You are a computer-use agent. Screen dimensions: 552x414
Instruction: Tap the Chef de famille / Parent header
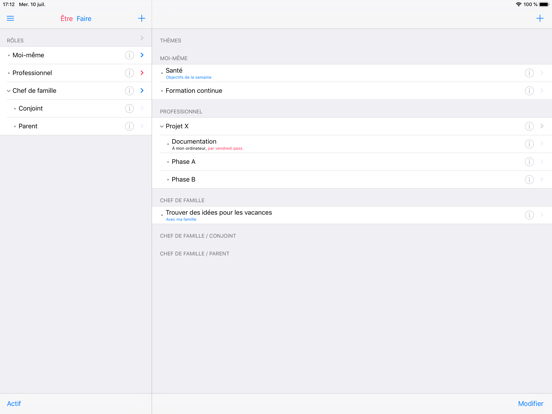coord(194,253)
